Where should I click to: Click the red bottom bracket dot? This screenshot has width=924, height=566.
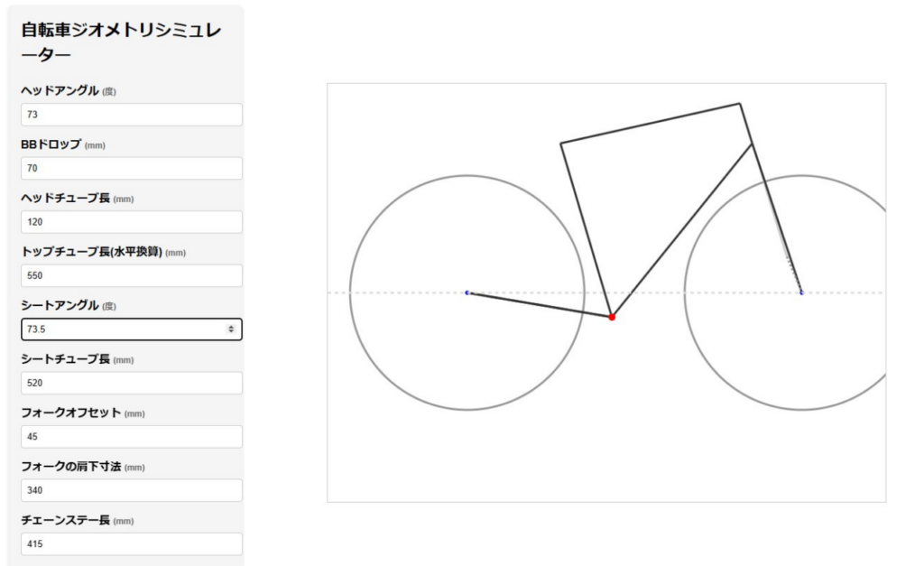pyautogui.click(x=612, y=317)
